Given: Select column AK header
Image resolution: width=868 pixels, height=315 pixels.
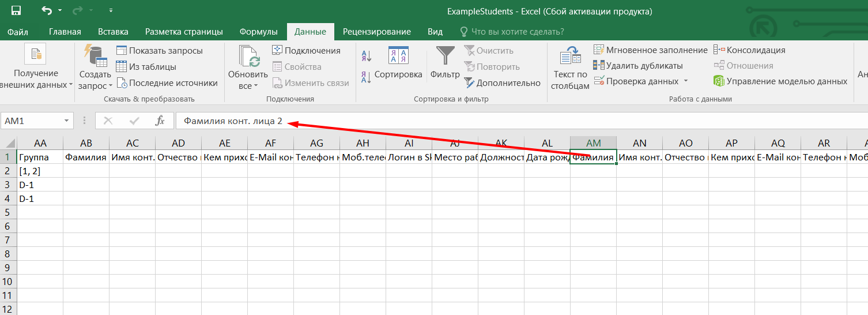Looking at the screenshot, I should [x=501, y=143].
